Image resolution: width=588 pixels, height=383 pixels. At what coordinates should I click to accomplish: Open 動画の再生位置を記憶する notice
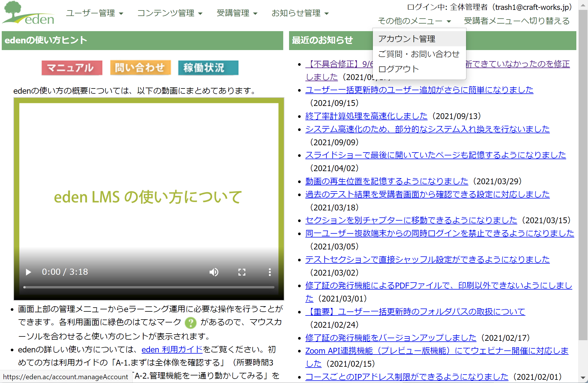[387, 181]
